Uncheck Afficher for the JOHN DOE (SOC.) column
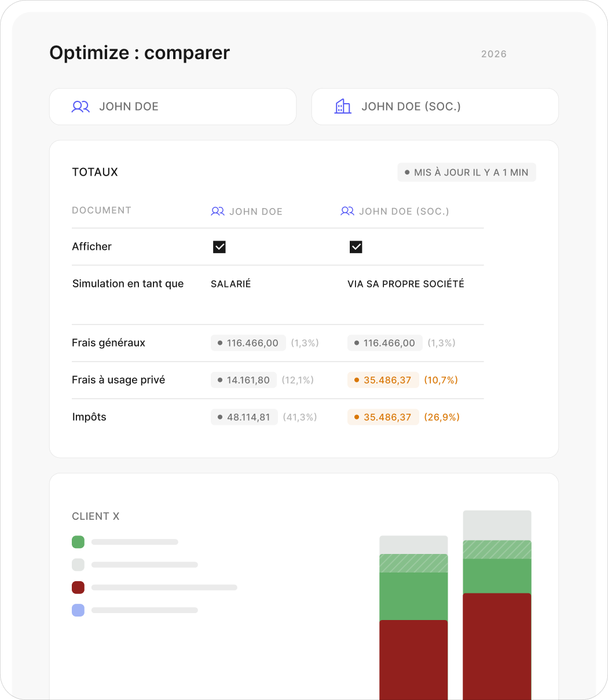This screenshot has height=700, width=608. tap(356, 247)
